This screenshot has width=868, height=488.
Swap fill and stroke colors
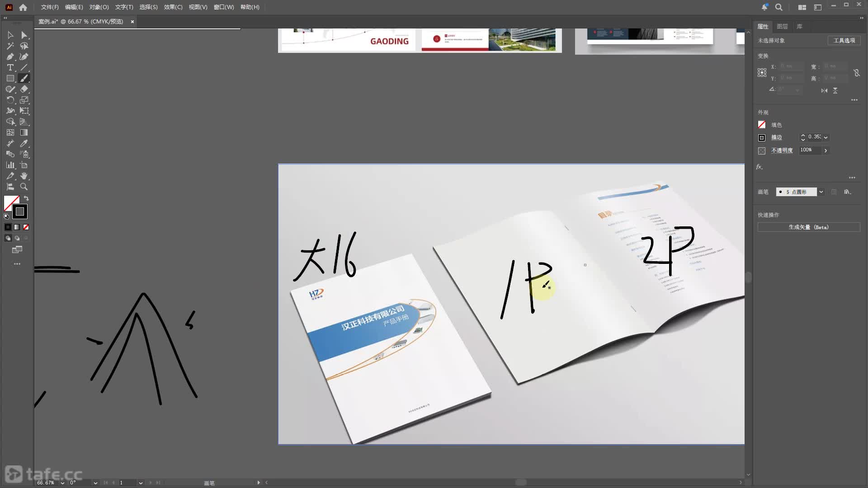coord(26,198)
